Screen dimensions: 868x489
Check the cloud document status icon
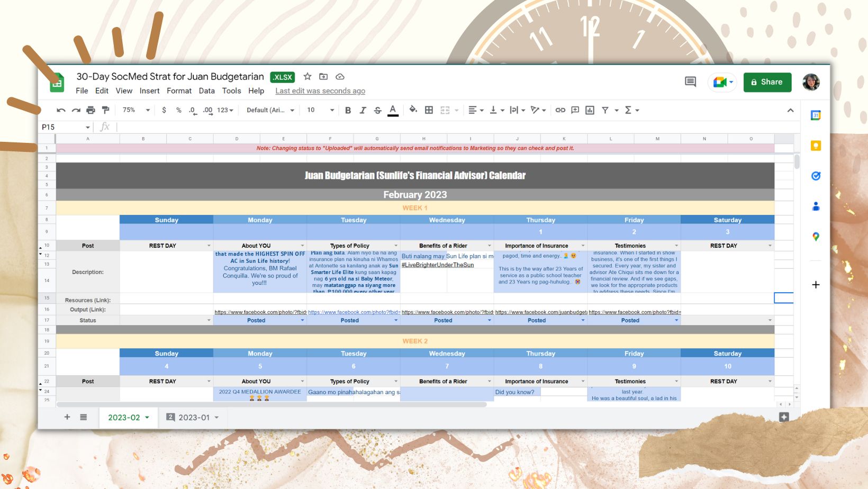pos(340,77)
